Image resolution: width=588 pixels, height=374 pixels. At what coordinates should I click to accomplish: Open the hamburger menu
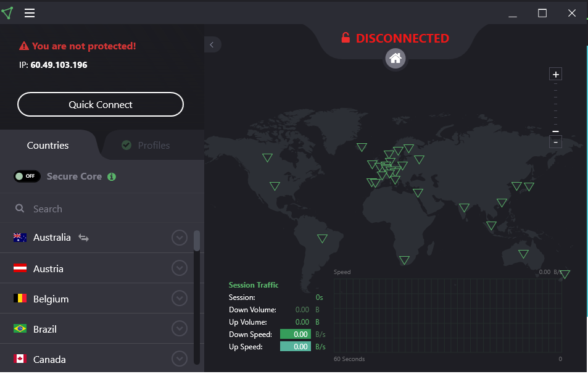tap(30, 13)
